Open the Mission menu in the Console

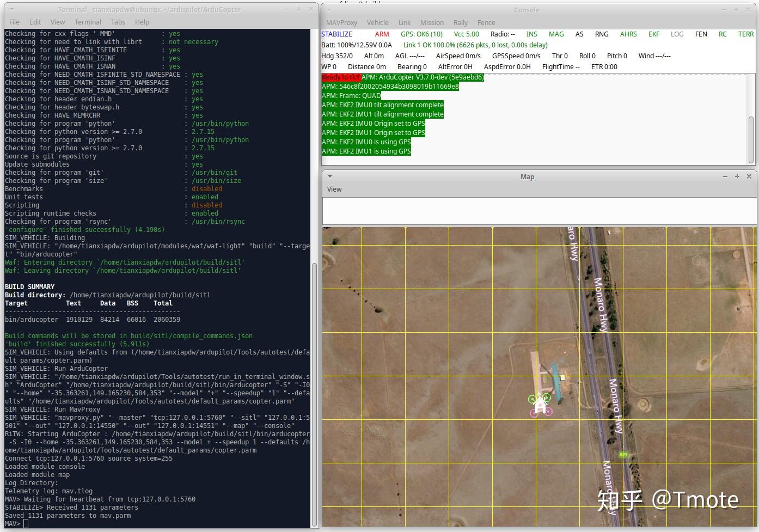pos(432,22)
